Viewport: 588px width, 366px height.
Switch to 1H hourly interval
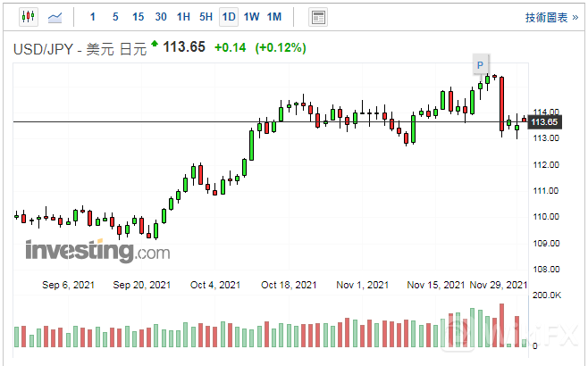(x=183, y=17)
